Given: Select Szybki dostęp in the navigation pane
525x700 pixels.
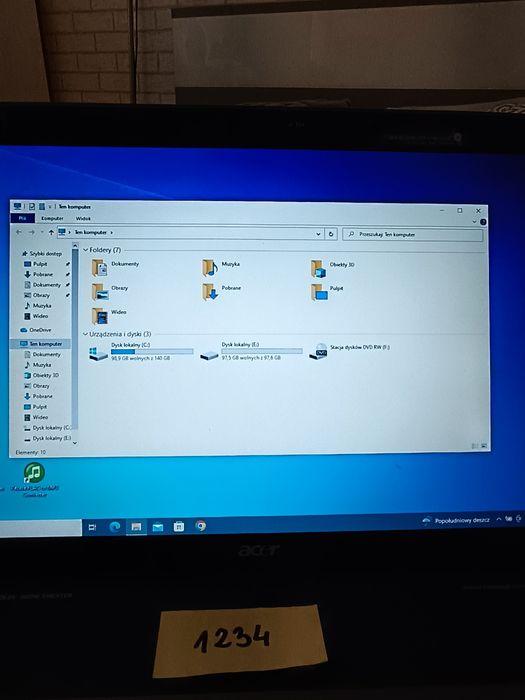Looking at the screenshot, I should (x=42, y=254).
